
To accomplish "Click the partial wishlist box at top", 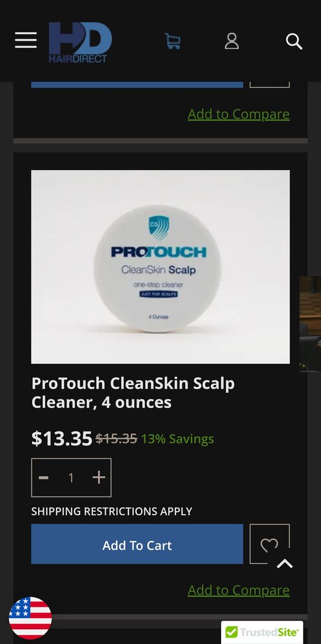I will (269, 84).
